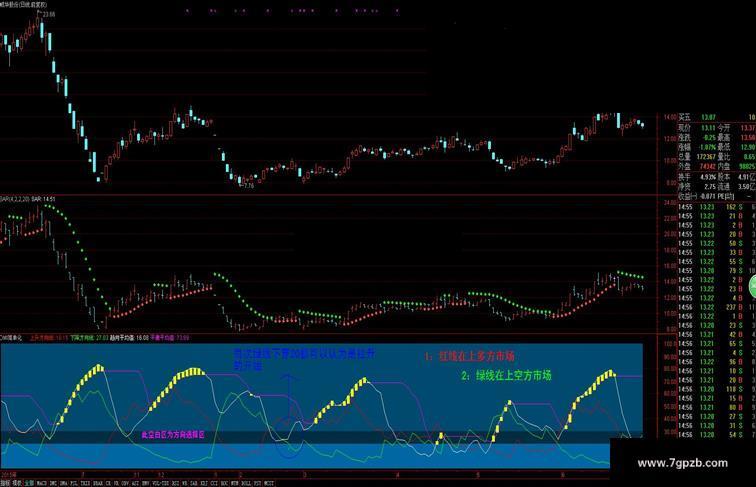The width and height of the screenshot is (756, 487).
Task: Click the 总量 172367 quote field
Action: tap(697, 157)
